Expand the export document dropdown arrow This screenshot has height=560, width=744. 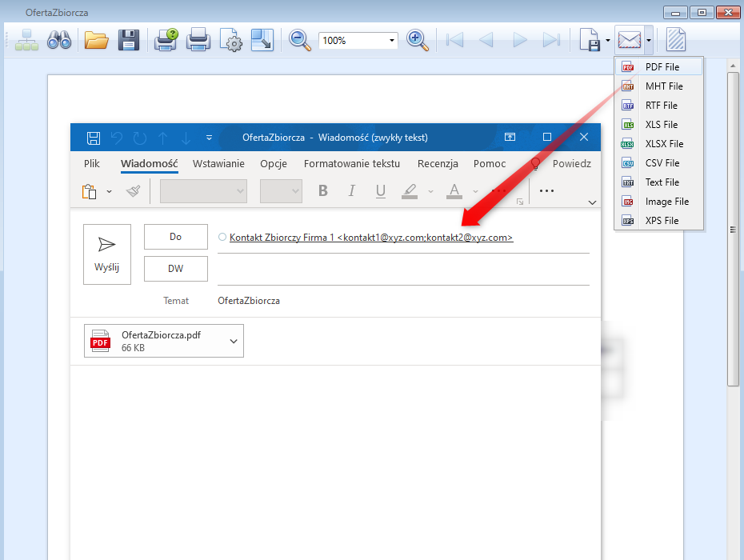[608, 40]
